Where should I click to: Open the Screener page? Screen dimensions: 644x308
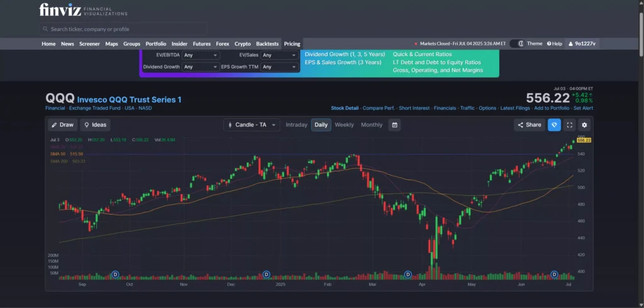coord(89,44)
